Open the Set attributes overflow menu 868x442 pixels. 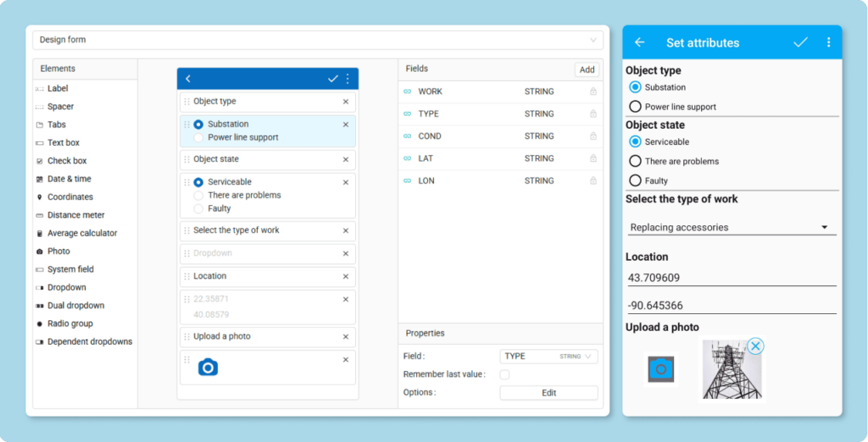coord(829,42)
